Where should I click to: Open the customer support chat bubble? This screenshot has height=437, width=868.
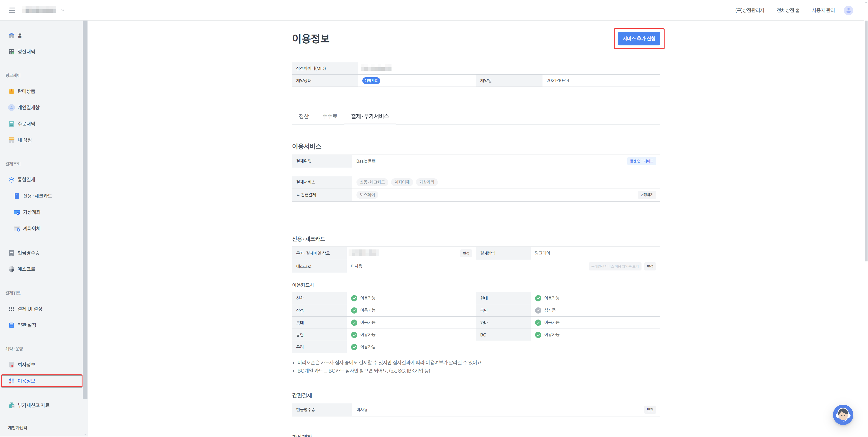(x=843, y=415)
